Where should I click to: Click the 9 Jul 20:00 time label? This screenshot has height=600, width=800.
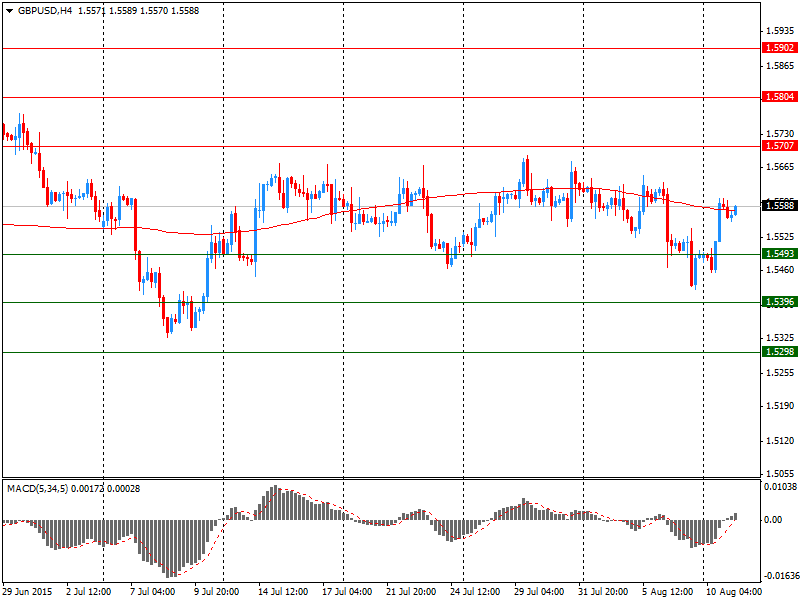point(217,592)
